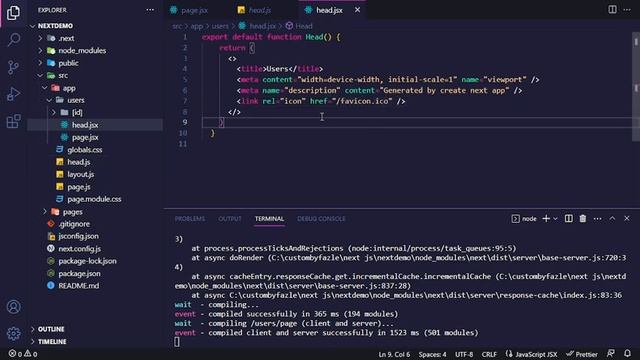Close the head.jsx editor tab
The image size is (640, 360).
pyautogui.click(x=358, y=10)
